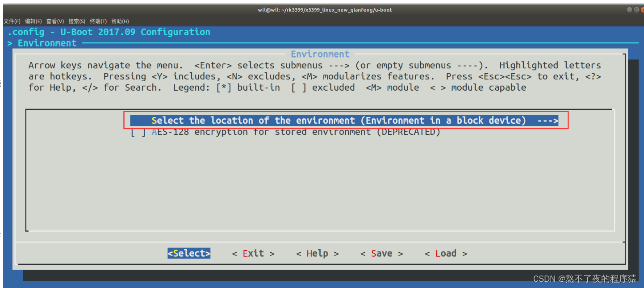Open the 编辑(E) menu
This screenshot has height=288, width=644.
click(x=33, y=21)
